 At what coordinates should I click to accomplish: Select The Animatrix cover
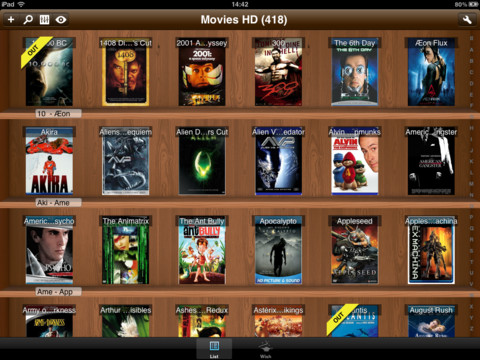(125, 250)
